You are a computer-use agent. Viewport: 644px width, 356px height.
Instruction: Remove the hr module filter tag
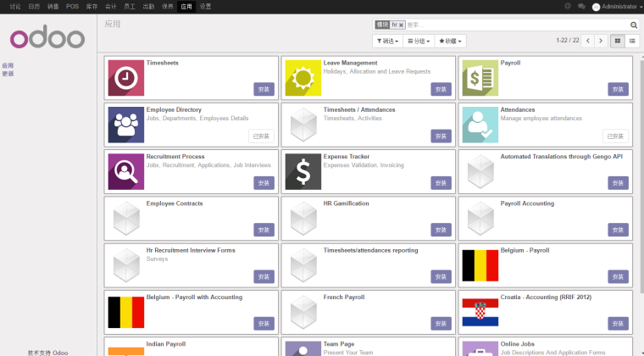[402, 25]
